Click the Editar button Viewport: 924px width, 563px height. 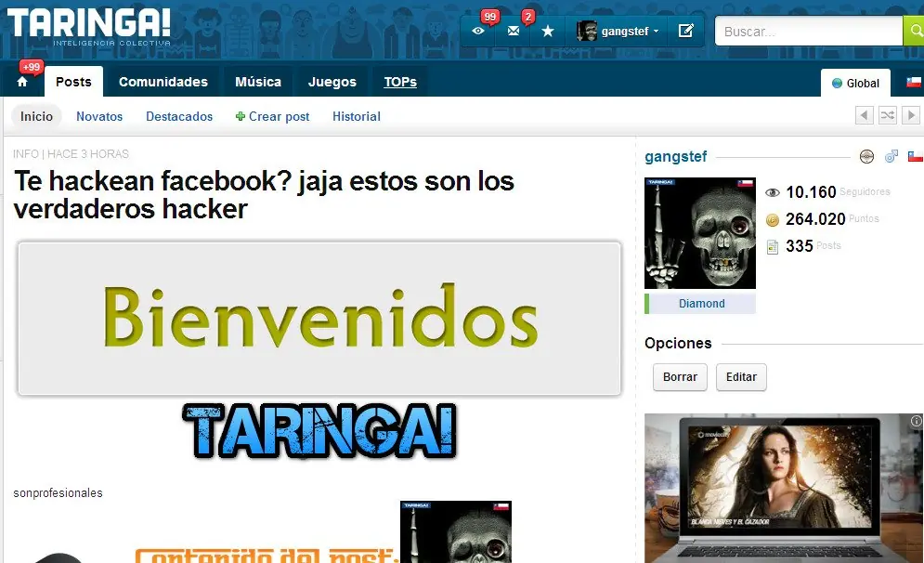point(741,376)
